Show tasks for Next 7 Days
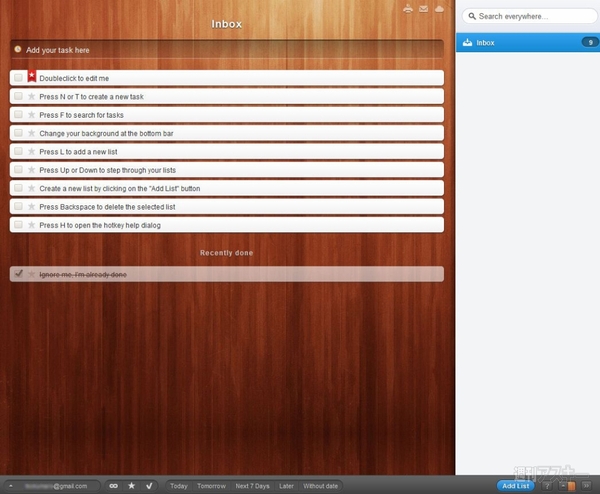The height and width of the screenshot is (494, 600). (252, 486)
